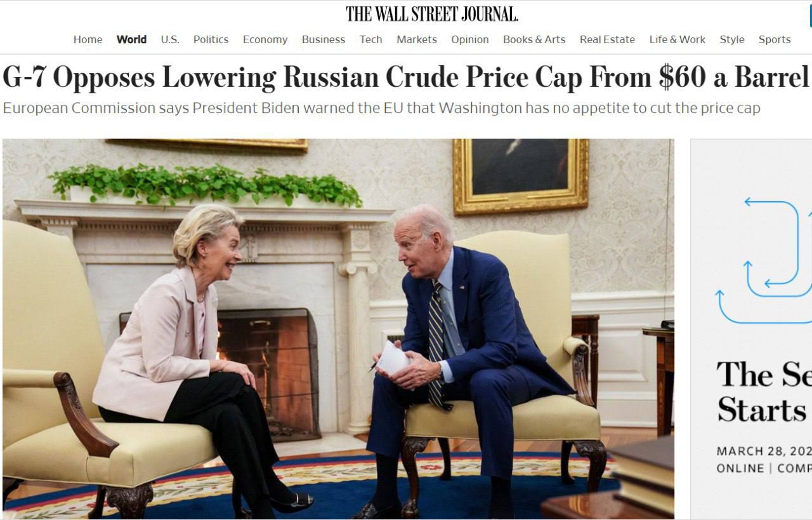Open Books & Arts section
The width and height of the screenshot is (812, 520).
534,39
